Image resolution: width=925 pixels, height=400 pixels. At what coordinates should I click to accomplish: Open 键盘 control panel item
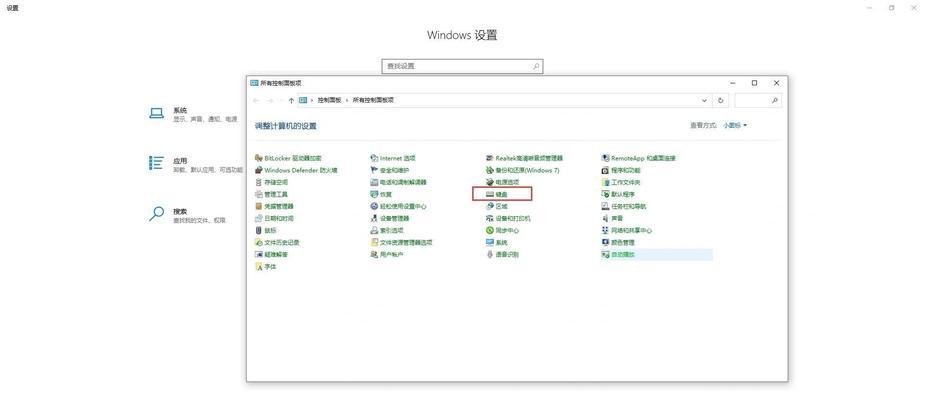[x=497, y=194]
